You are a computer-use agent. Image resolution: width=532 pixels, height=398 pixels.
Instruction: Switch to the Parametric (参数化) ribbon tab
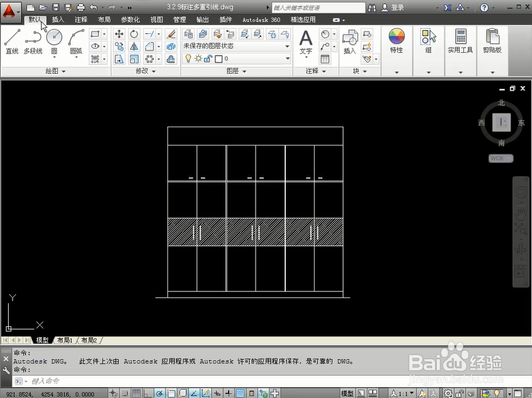tap(130, 20)
